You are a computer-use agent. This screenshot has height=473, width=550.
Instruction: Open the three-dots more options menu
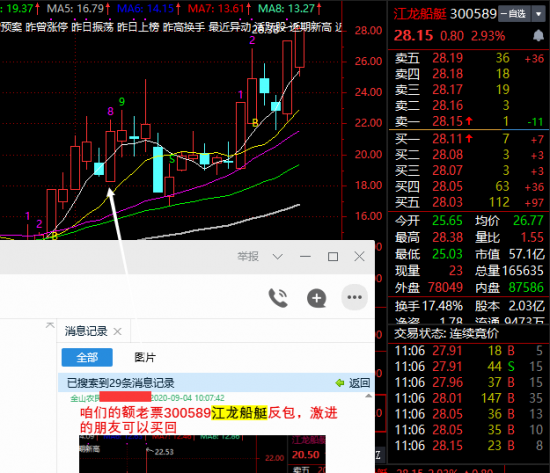(x=354, y=297)
